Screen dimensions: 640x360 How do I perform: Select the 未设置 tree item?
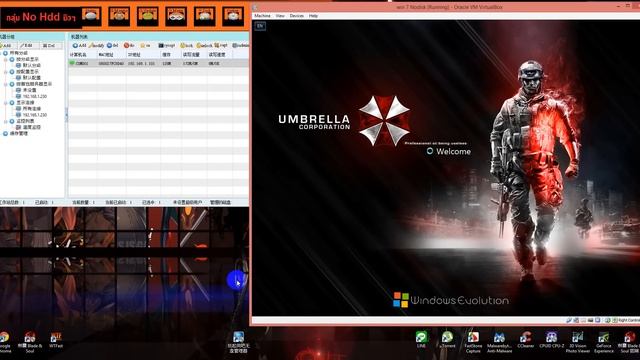click(29, 90)
